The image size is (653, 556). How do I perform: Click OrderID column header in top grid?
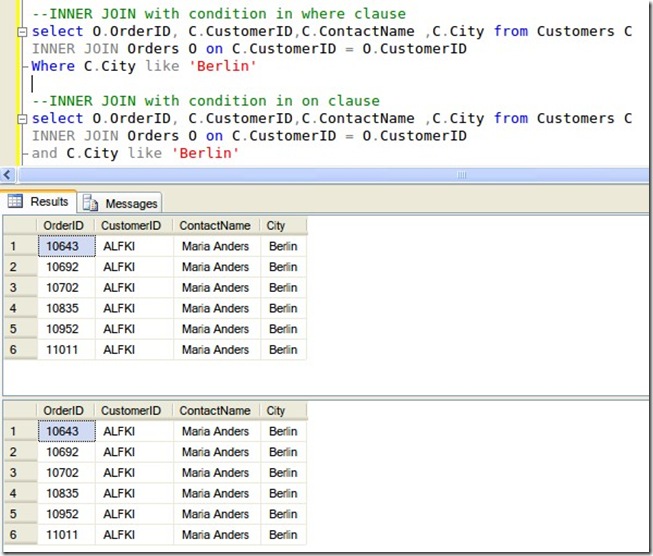65,226
